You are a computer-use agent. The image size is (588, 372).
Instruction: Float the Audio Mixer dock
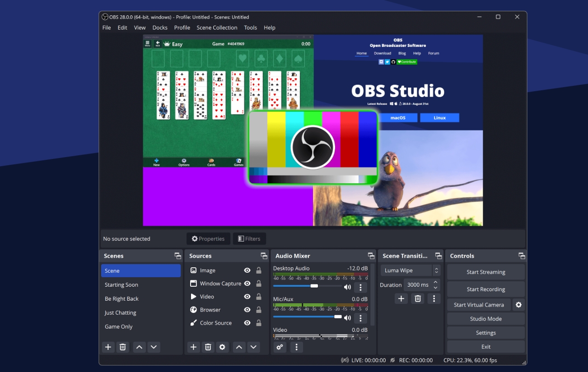coord(371,256)
